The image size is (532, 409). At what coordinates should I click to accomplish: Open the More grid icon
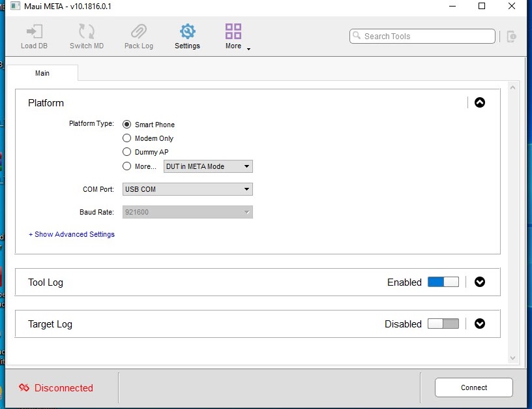tap(233, 31)
